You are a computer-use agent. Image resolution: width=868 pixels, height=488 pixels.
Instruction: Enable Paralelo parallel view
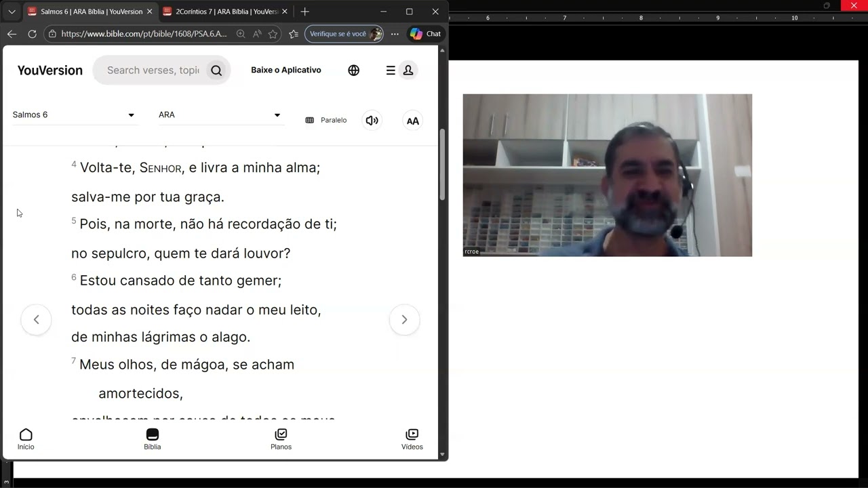326,120
